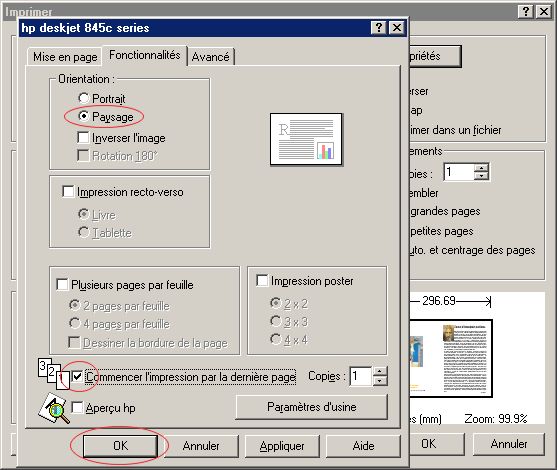Tick the Aperçu hp checkbox
Viewport: 557px width, 470px height.
tap(77, 407)
